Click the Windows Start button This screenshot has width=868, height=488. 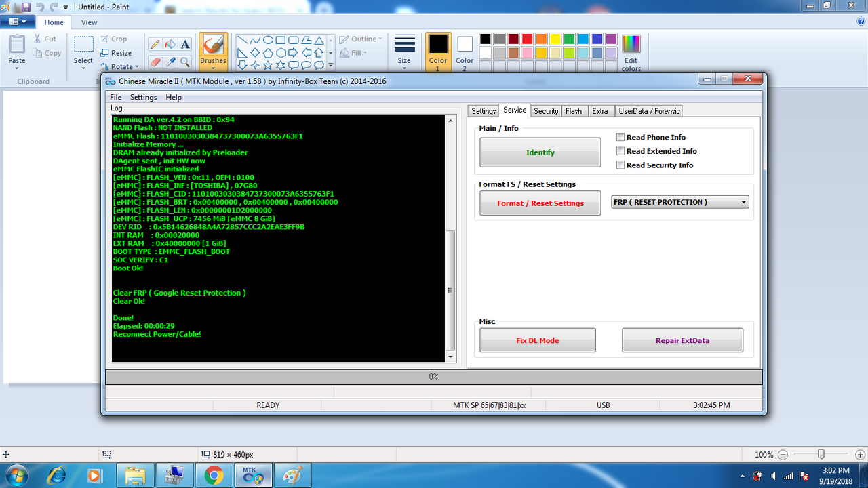17,475
